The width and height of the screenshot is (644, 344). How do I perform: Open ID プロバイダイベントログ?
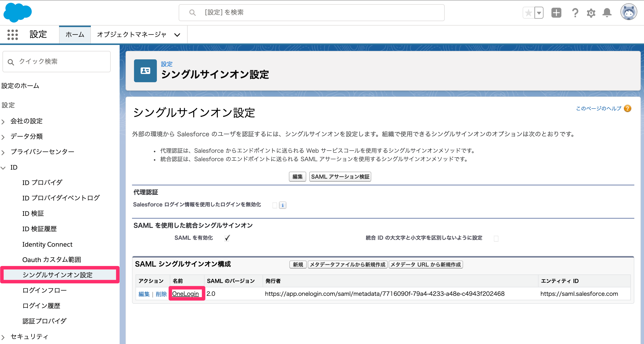(x=61, y=198)
